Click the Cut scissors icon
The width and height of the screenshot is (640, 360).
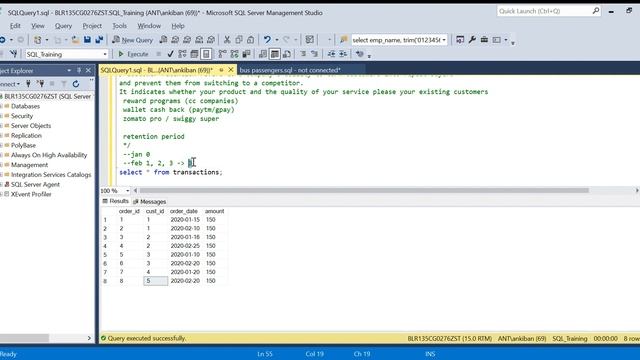[x=227, y=40]
